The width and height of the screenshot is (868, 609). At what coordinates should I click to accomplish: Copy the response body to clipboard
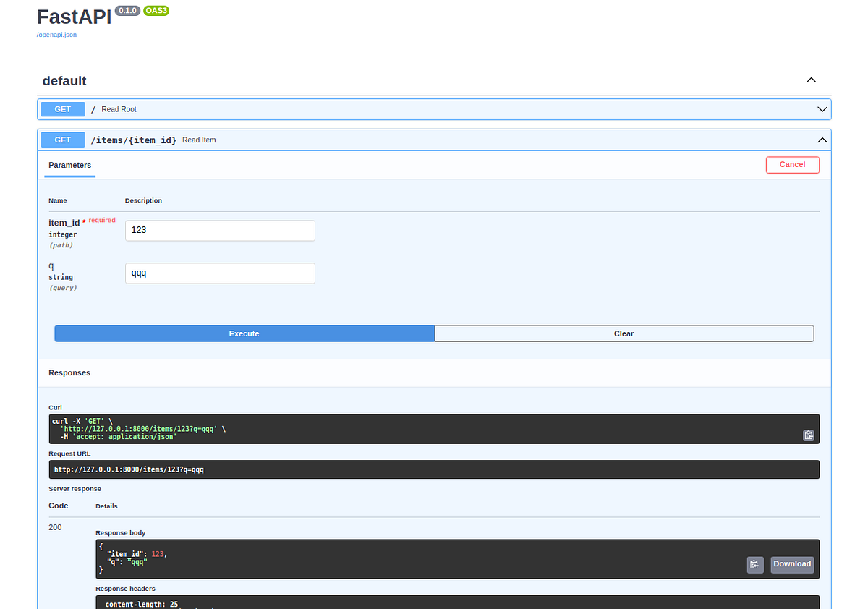click(754, 564)
